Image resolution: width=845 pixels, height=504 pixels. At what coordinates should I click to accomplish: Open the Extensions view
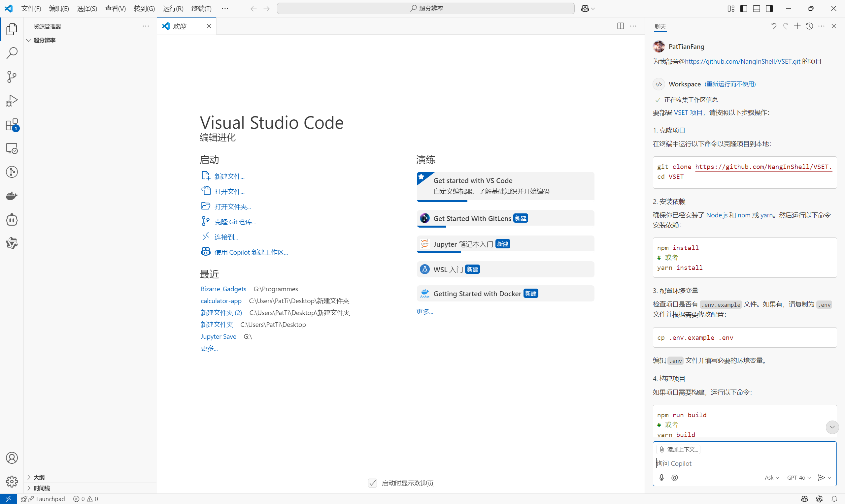tap(12, 125)
